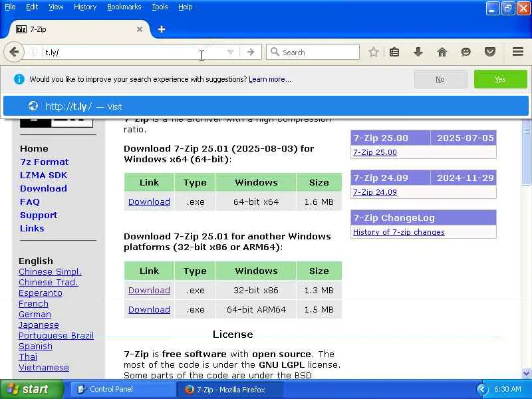Accept search suggestions with Yes button

point(501,79)
